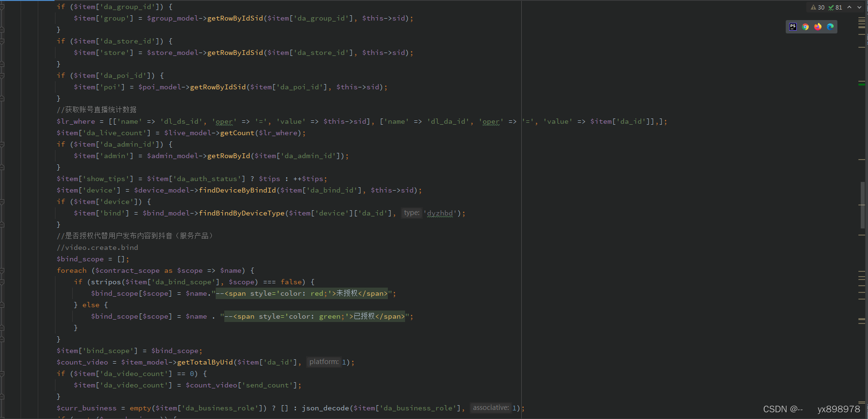868x419 pixels.
Task: Click the $count_video variable assignment
Action: pyautogui.click(x=82, y=363)
